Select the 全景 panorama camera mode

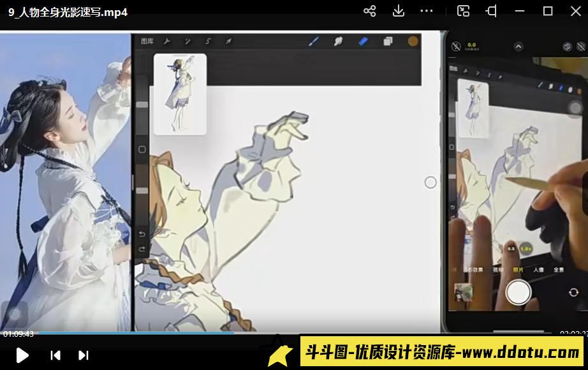point(559,270)
